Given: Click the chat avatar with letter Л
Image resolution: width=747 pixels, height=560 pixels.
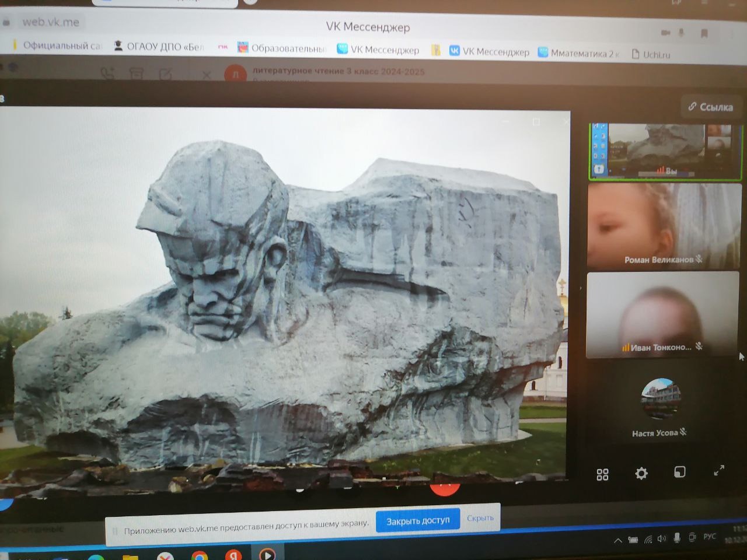Looking at the screenshot, I should click(235, 74).
